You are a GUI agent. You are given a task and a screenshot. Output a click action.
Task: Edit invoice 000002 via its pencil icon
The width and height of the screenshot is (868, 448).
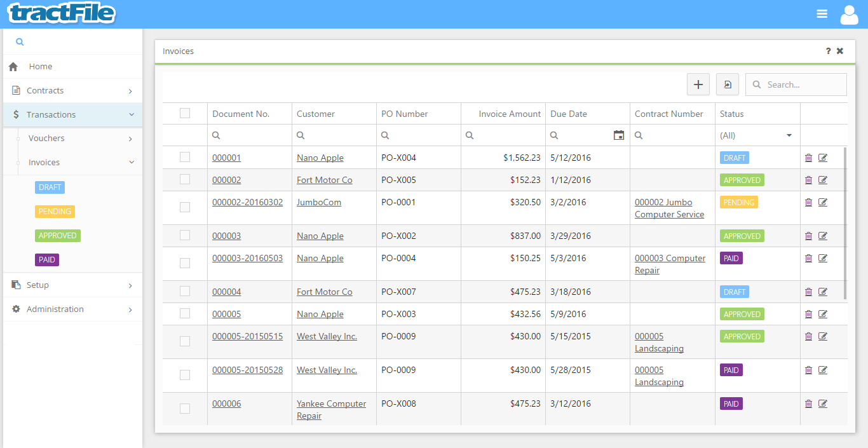(x=823, y=180)
